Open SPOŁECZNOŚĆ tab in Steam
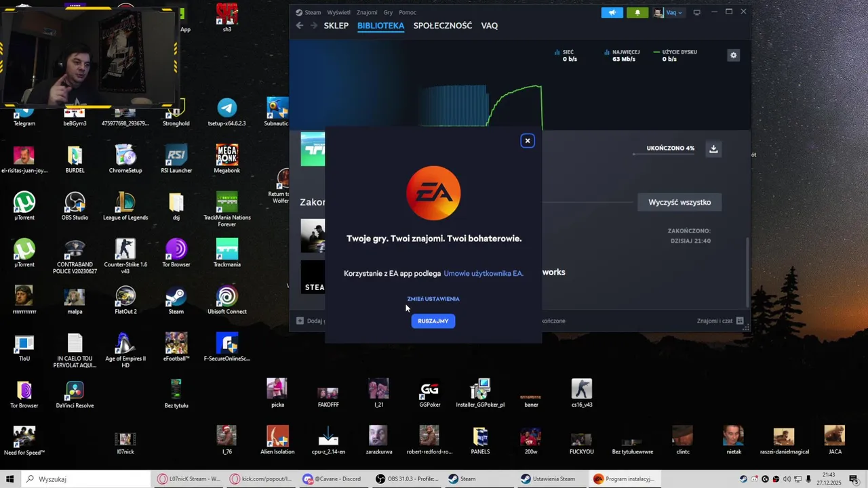Image resolution: width=868 pixels, height=488 pixels. (443, 26)
